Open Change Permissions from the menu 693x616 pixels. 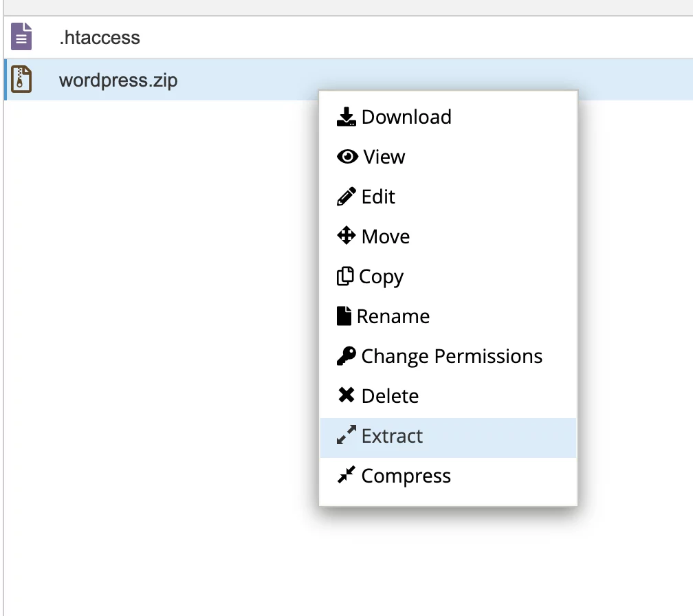tap(448, 356)
